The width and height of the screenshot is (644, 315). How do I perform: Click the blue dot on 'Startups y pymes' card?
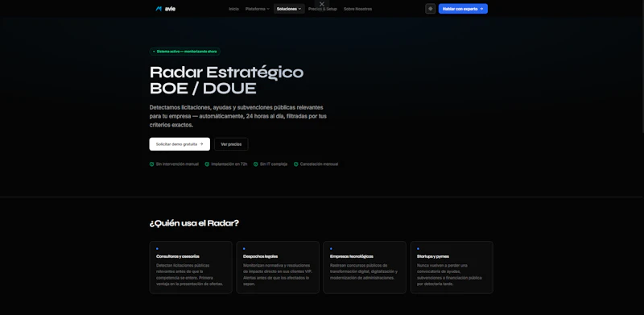[x=418, y=249]
